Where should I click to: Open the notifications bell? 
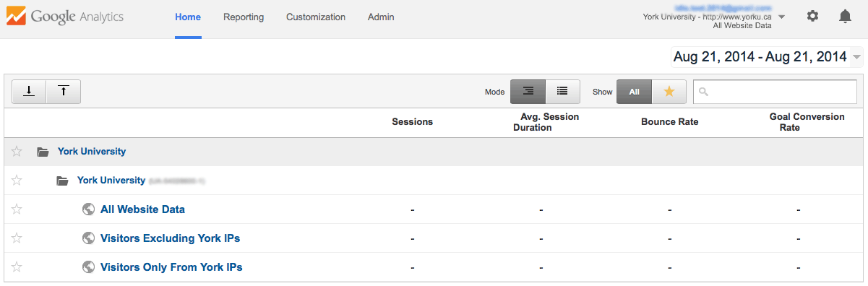coord(845,16)
